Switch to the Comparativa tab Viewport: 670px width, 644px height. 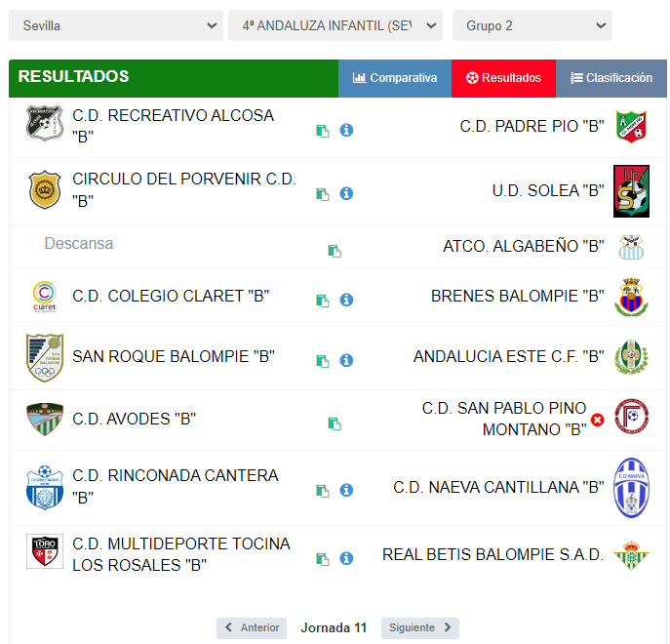[x=395, y=78]
